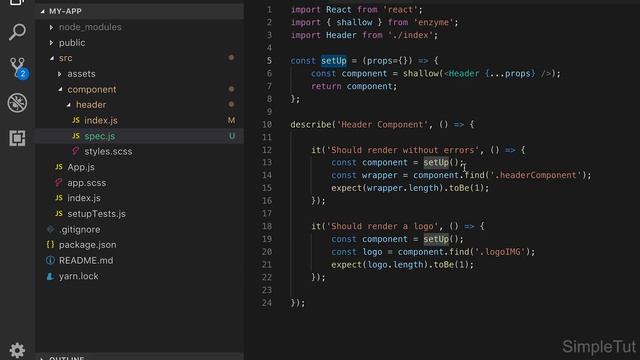Screen dimensions: 640x360
Task: Open app.scss file
Action: pos(87,183)
